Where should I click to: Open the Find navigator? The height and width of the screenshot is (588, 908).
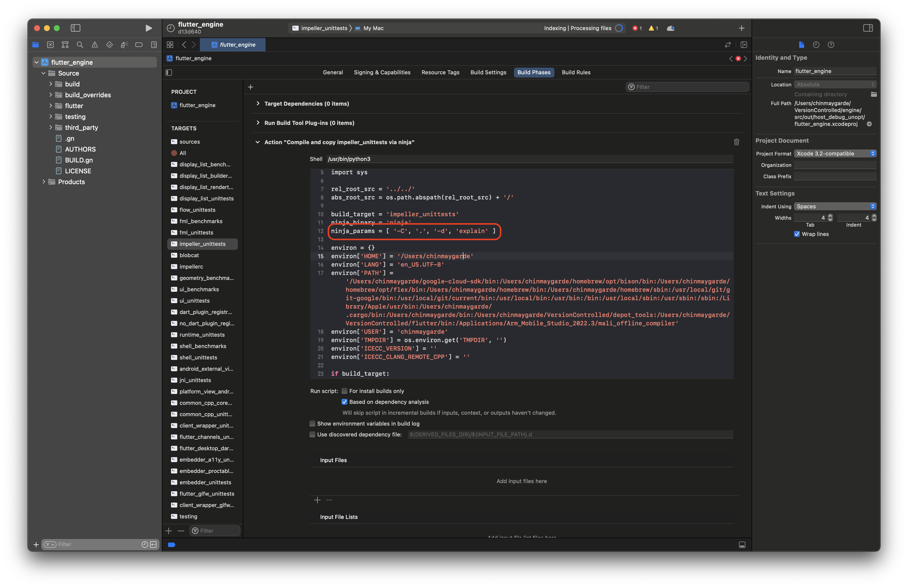point(80,45)
